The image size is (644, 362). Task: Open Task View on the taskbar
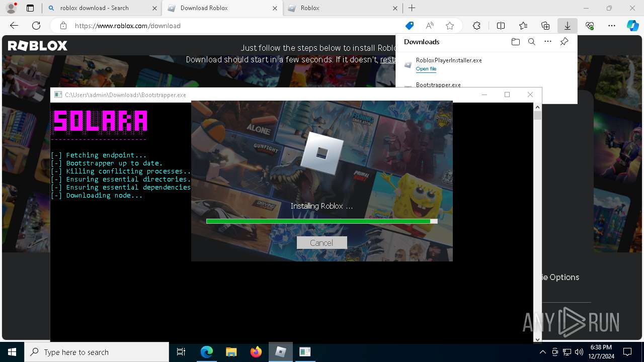pyautogui.click(x=181, y=352)
